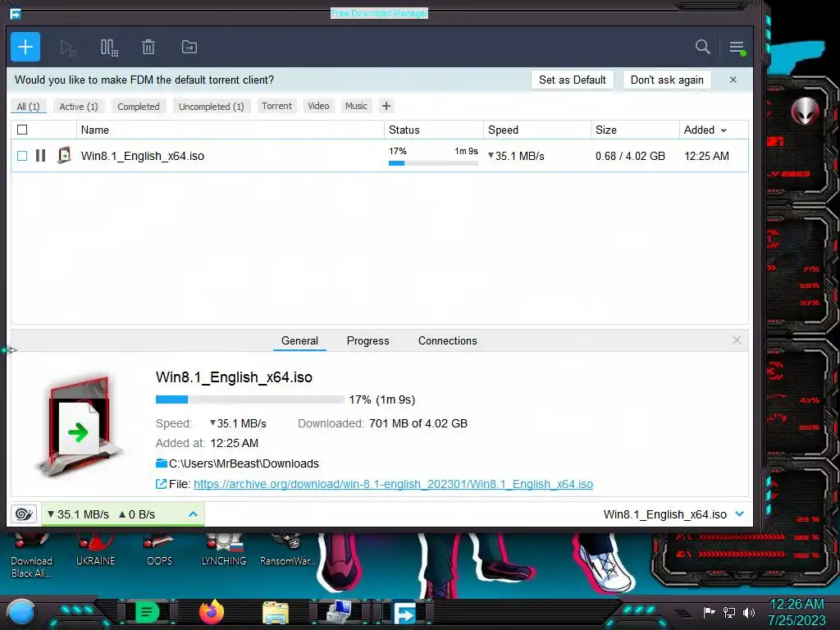
Task: Switch to the Connections details tab
Action: [x=447, y=340]
